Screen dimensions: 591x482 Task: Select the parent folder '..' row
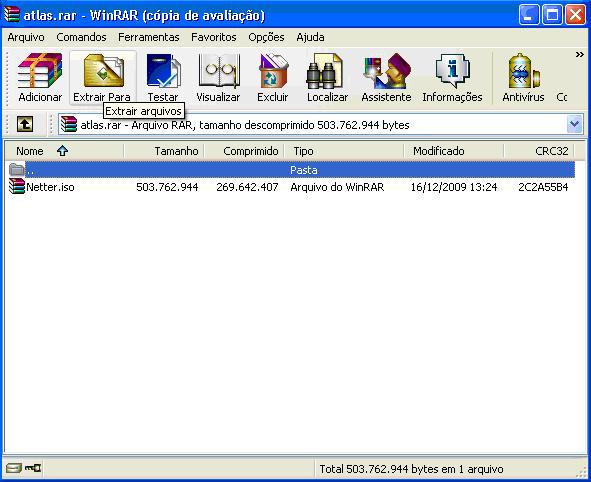pos(292,170)
